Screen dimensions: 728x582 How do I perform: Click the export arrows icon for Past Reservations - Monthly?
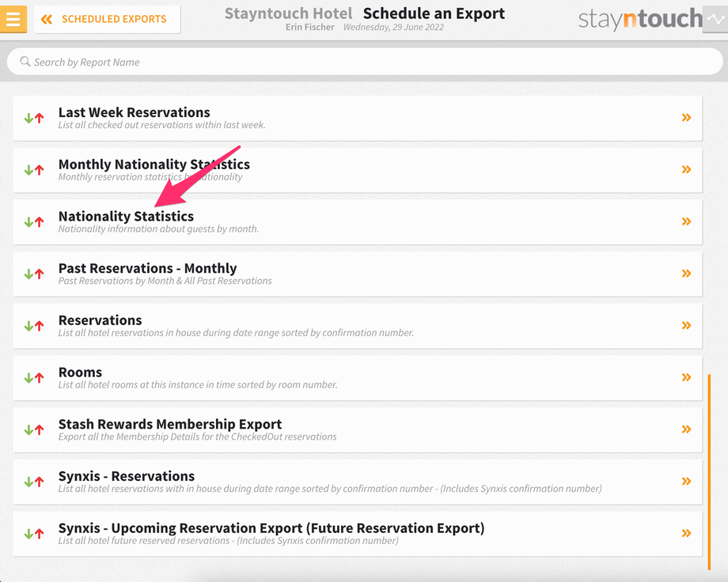click(34, 274)
